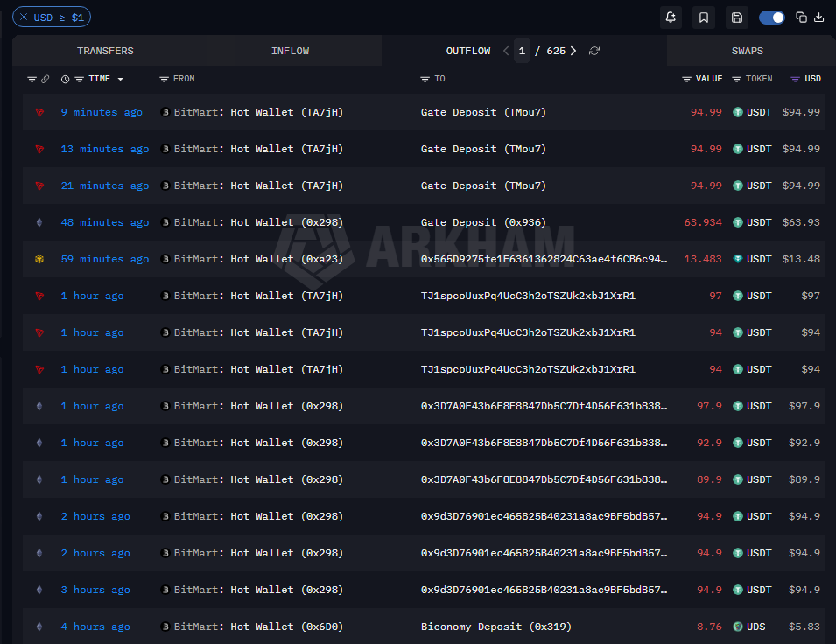
Task: Click Ethereum chain icon in 4 hours row
Action: pos(39,626)
